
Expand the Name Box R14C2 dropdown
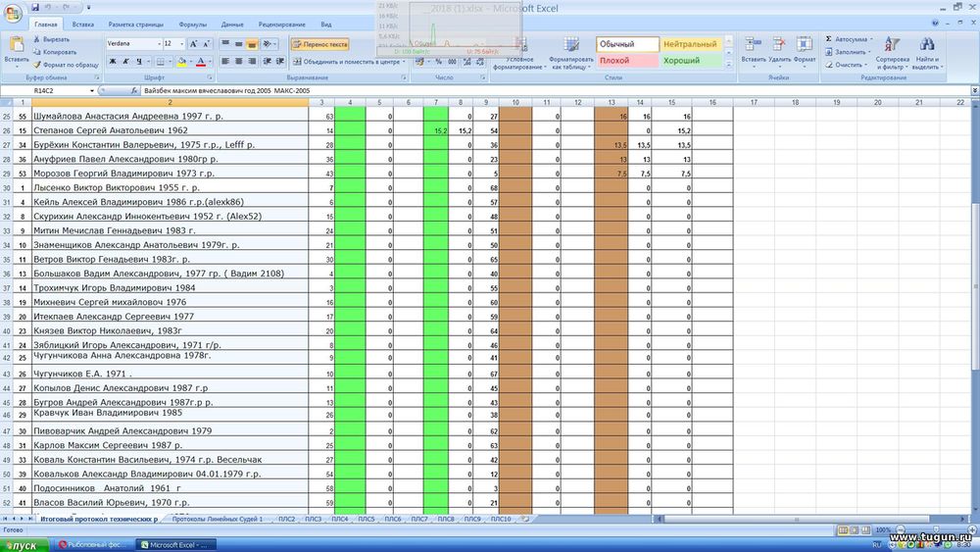pos(92,90)
